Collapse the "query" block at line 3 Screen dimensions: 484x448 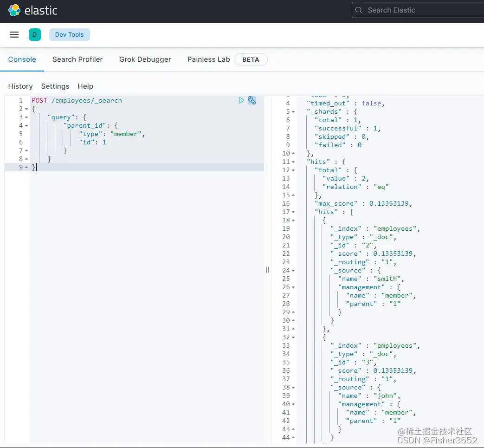point(26,117)
